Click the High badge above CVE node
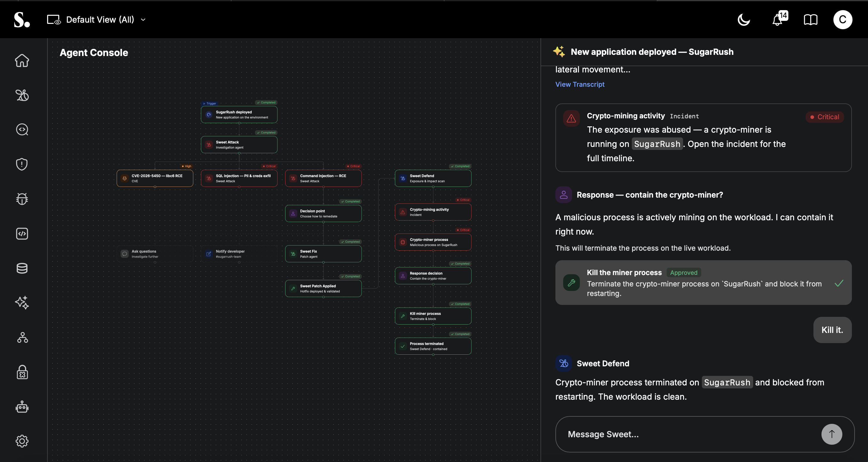The width and height of the screenshot is (868, 462). (186, 166)
